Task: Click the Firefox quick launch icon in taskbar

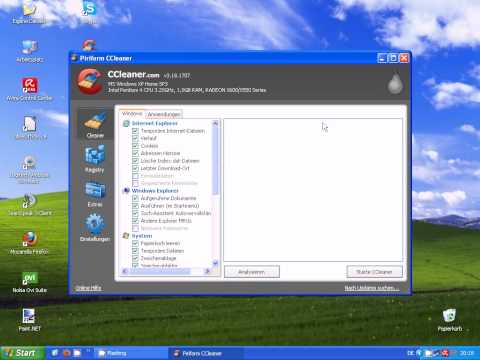Action: click(x=66, y=353)
